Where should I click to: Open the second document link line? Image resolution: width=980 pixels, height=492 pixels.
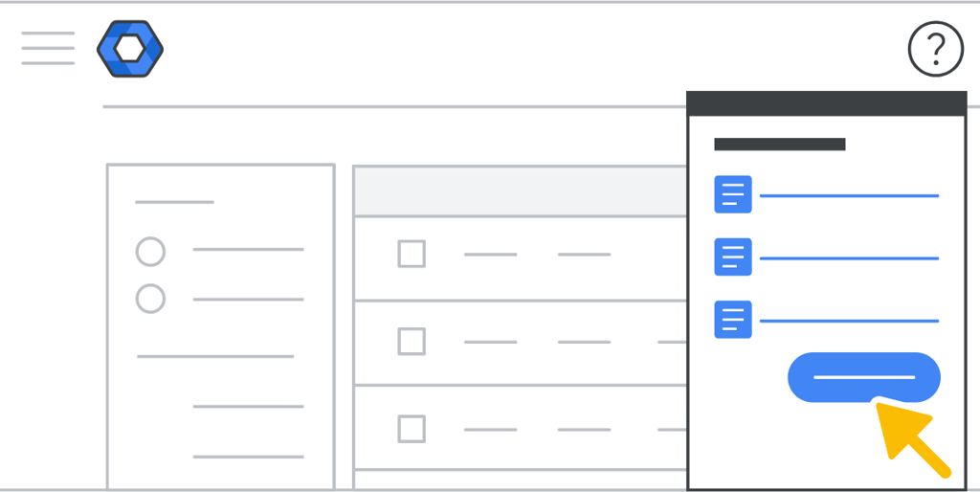pyautogui.click(x=849, y=257)
